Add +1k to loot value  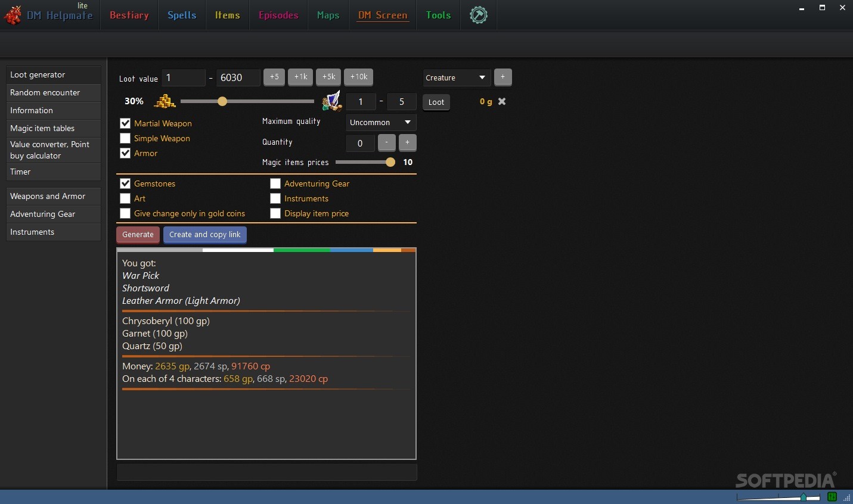[x=300, y=77]
